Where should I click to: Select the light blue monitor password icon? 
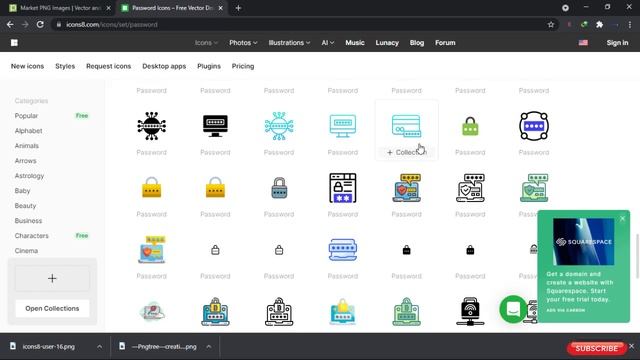point(342,126)
